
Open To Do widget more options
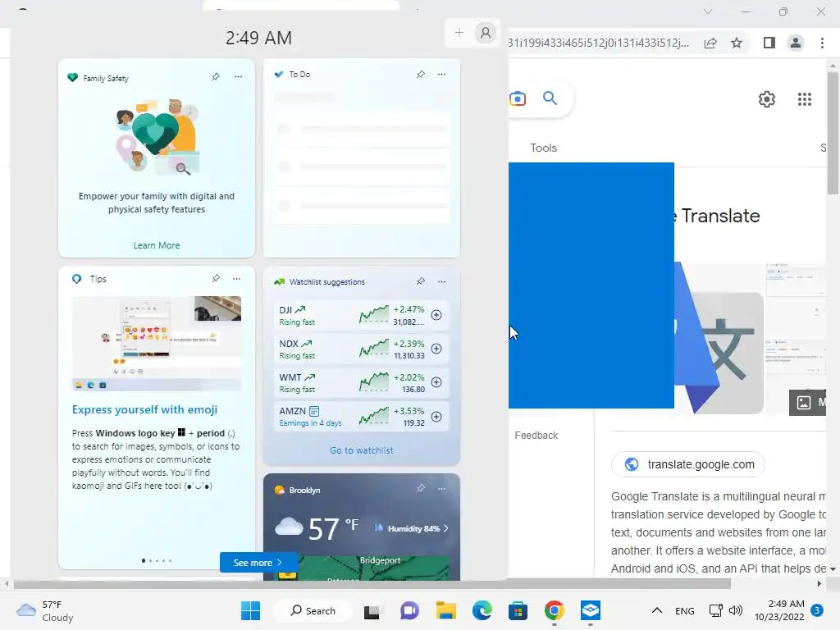(441, 74)
